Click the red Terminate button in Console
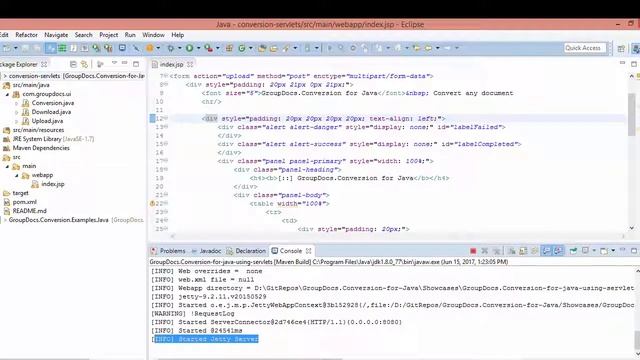This screenshot has height=360, width=640. point(473,251)
